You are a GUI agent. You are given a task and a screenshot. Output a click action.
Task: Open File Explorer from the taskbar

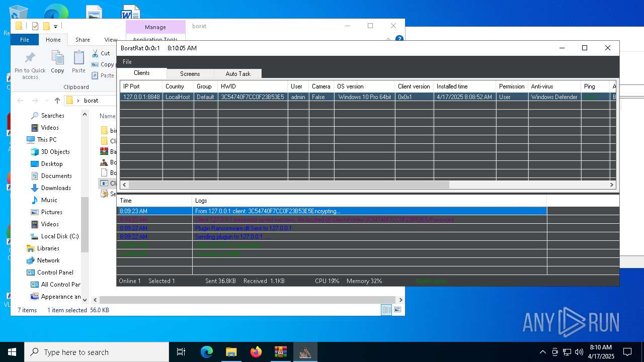pos(231,352)
